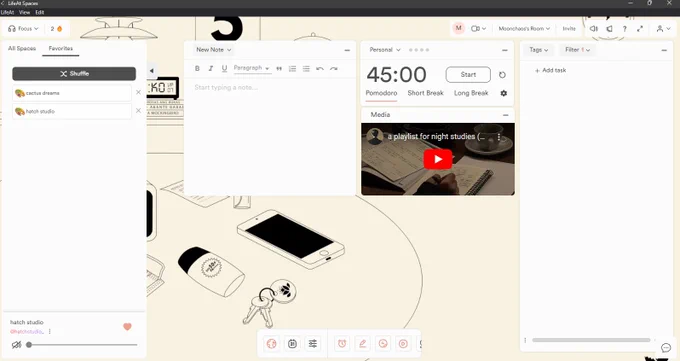The height and width of the screenshot is (361, 680).
Task: Open YouTube video options menu dots
Action: pyautogui.click(x=499, y=137)
